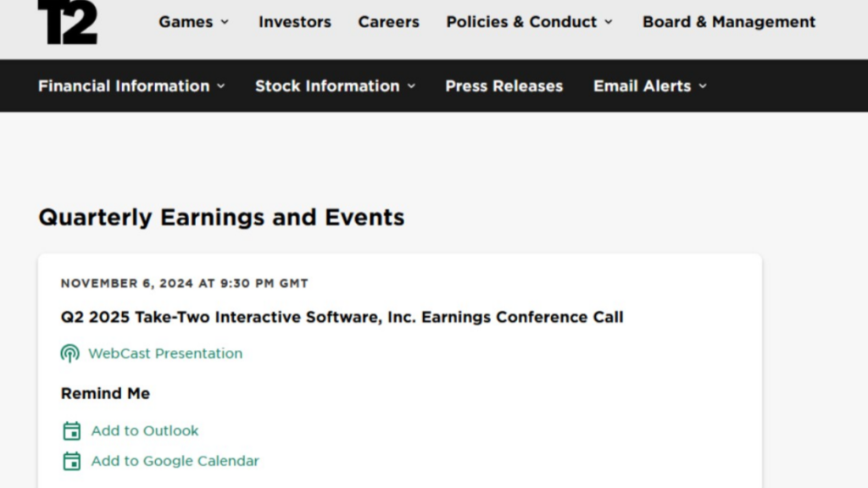Click the Q2 2025 Earnings Conference Call title
This screenshot has height=488, width=868.
(x=342, y=317)
